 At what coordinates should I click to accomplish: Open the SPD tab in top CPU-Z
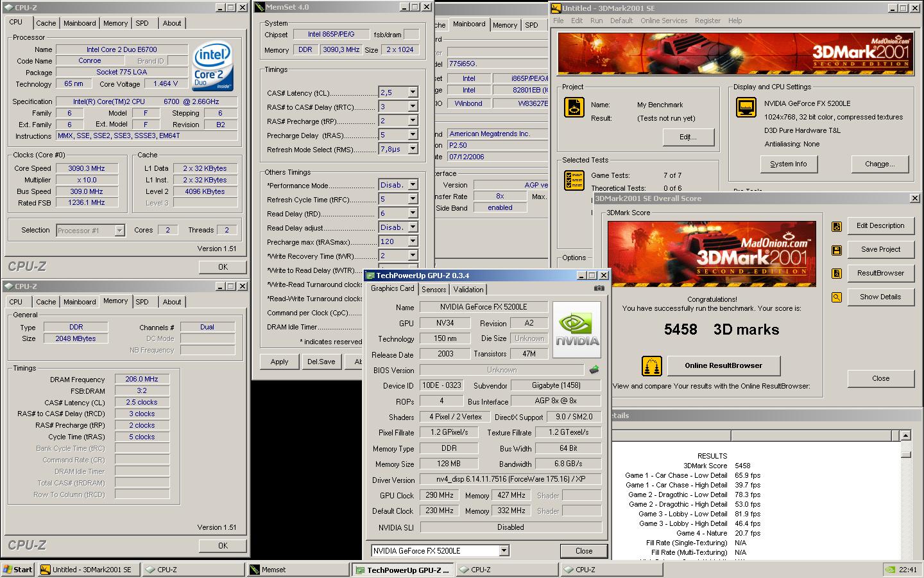(x=142, y=23)
